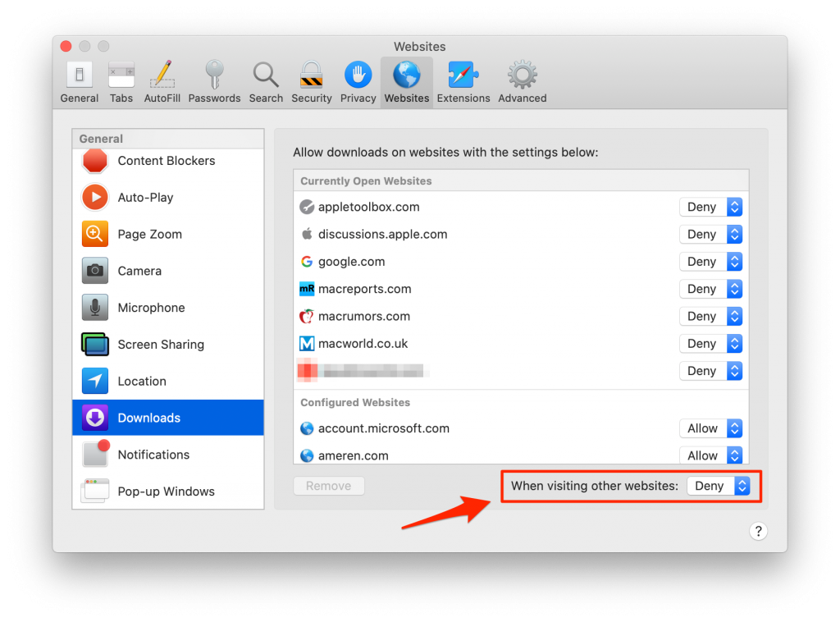840x622 pixels.
Task: Select the macworld.co.uk website row
Action: (x=521, y=343)
